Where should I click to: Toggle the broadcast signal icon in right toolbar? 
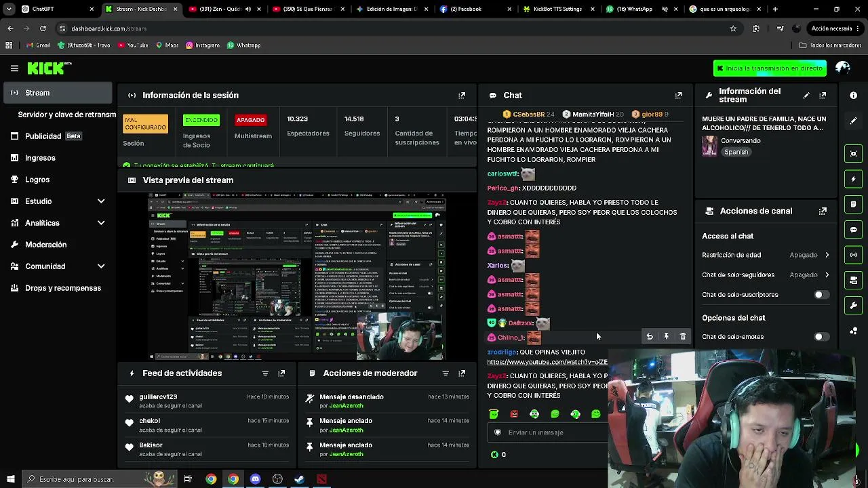[854, 255]
